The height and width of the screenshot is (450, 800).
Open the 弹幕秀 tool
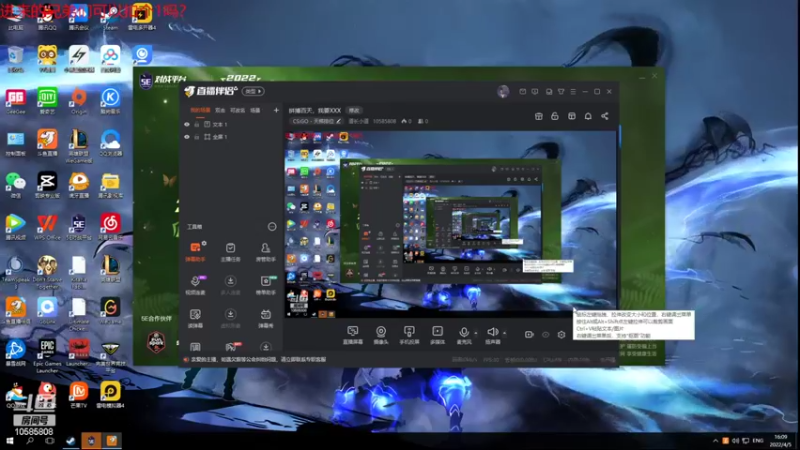(x=265, y=318)
